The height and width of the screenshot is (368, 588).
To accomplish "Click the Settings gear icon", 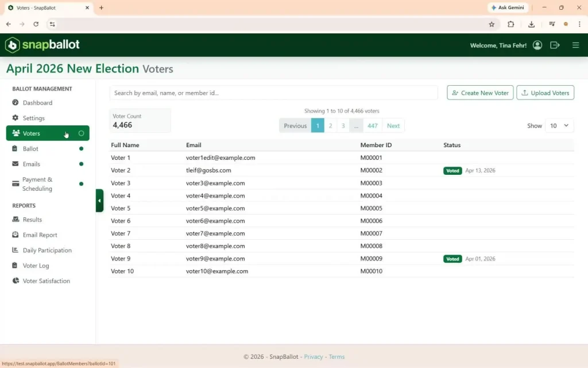I will point(16,117).
